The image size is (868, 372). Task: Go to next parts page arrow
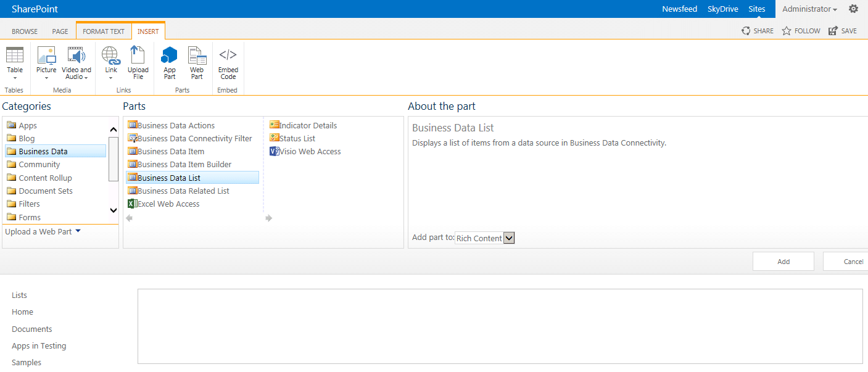click(x=269, y=218)
